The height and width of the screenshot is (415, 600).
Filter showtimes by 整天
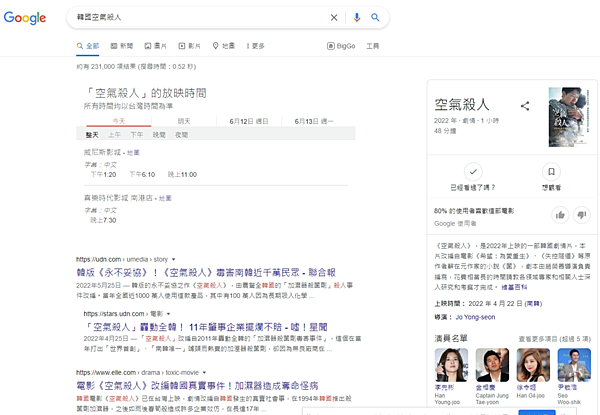[x=92, y=135]
